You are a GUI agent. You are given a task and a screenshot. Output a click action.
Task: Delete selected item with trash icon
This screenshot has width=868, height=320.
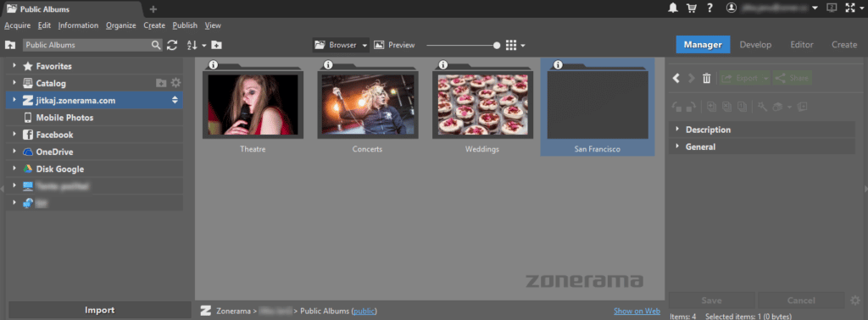(x=706, y=78)
